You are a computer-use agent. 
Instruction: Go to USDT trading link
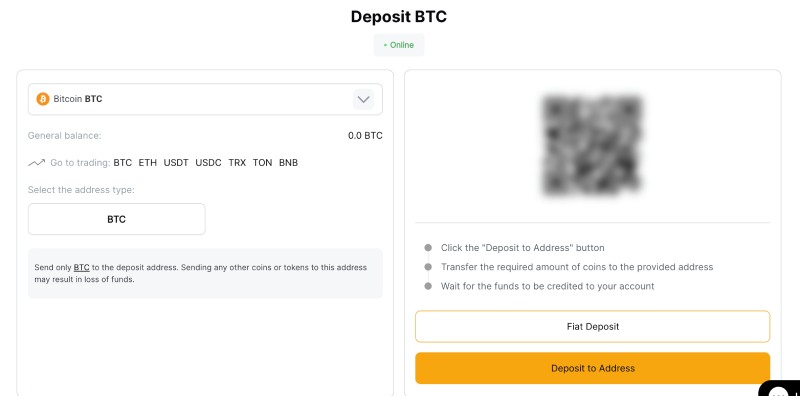coord(176,163)
